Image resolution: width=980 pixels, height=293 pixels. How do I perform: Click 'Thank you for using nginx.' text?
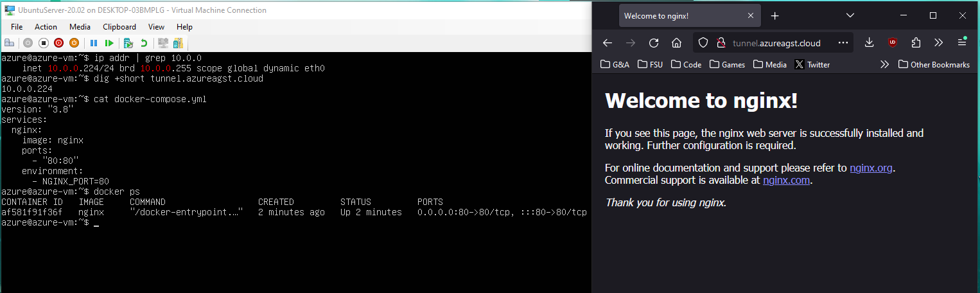click(x=665, y=202)
